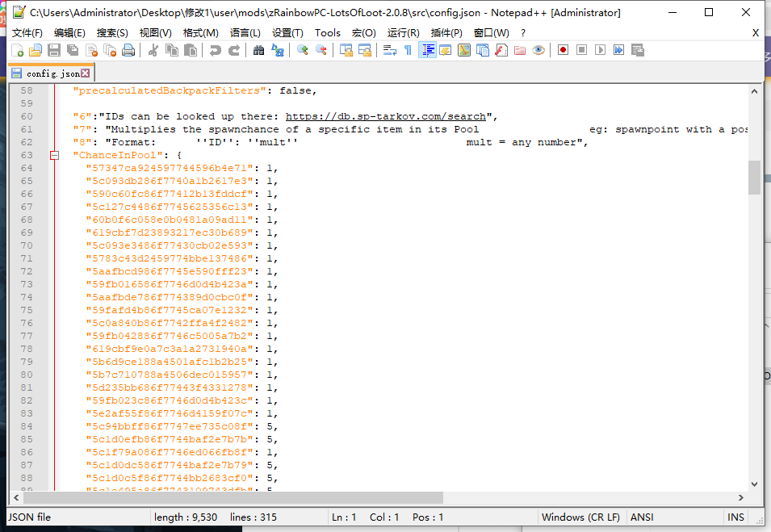Open the Windows (CR LF) line ending selector
Screen dimensions: 771x532
tap(580, 517)
